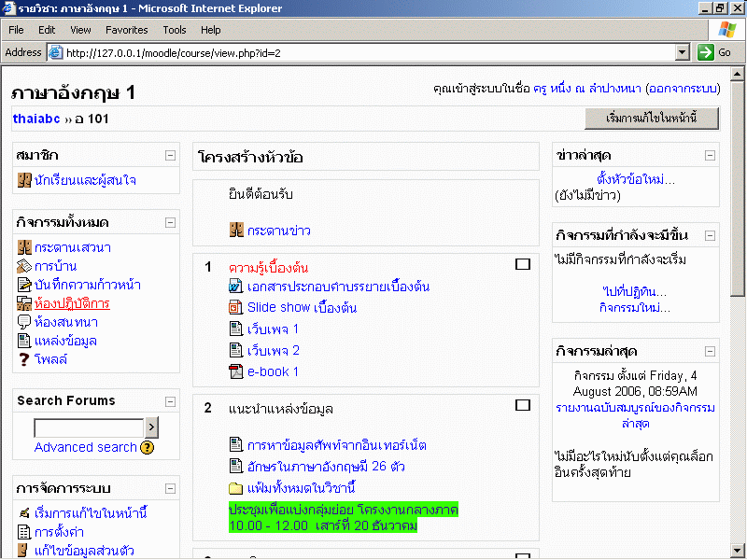Open the thaiabc breadcrumb link
The width and height of the screenshot is (747, 560).
36,119
